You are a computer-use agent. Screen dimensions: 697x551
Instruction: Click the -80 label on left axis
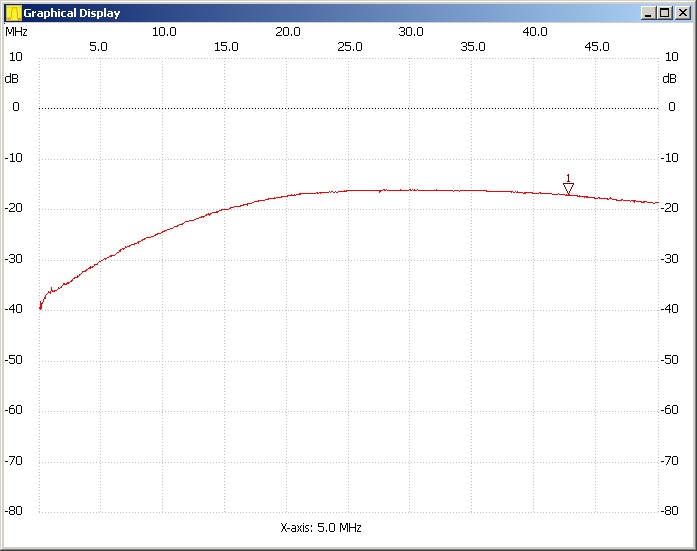click(14, 511)
